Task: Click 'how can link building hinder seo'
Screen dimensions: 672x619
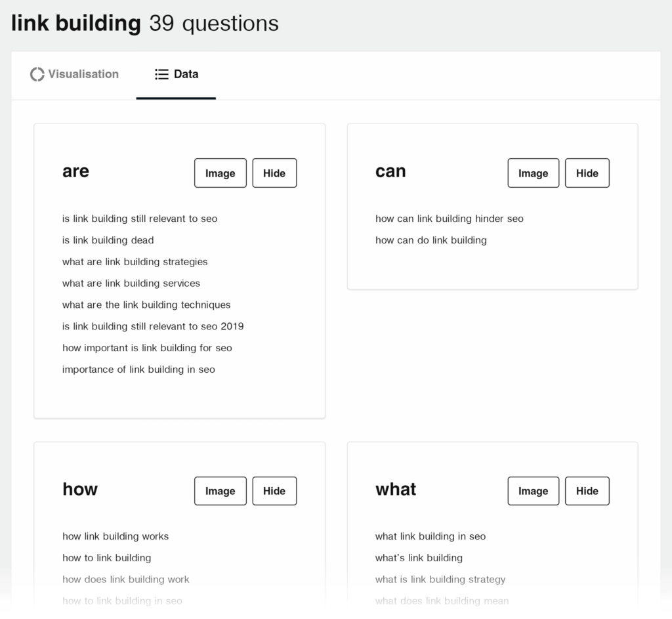Action: point(449,219)
